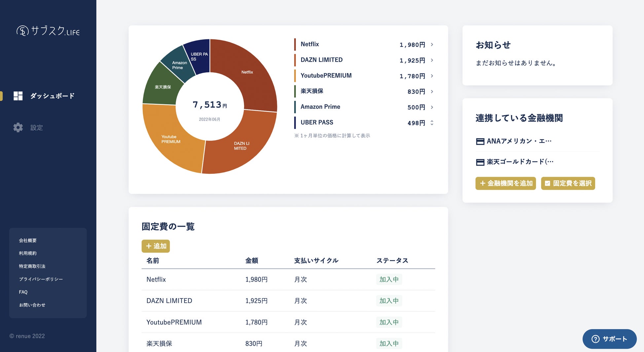Click the 1,780円 amount in the table
The width and height of the screenshot is (644, 352).
257,322
